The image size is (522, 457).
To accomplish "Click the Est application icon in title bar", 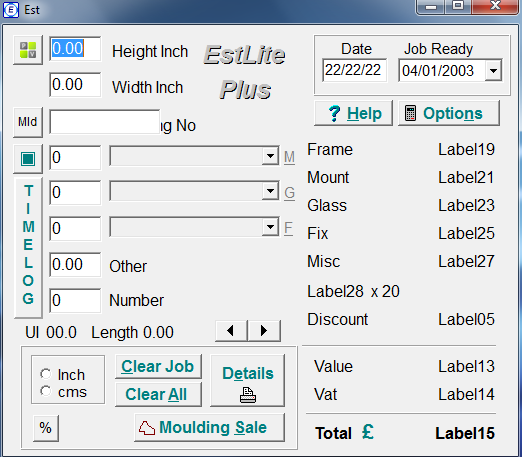I will (x=11, y=10).
